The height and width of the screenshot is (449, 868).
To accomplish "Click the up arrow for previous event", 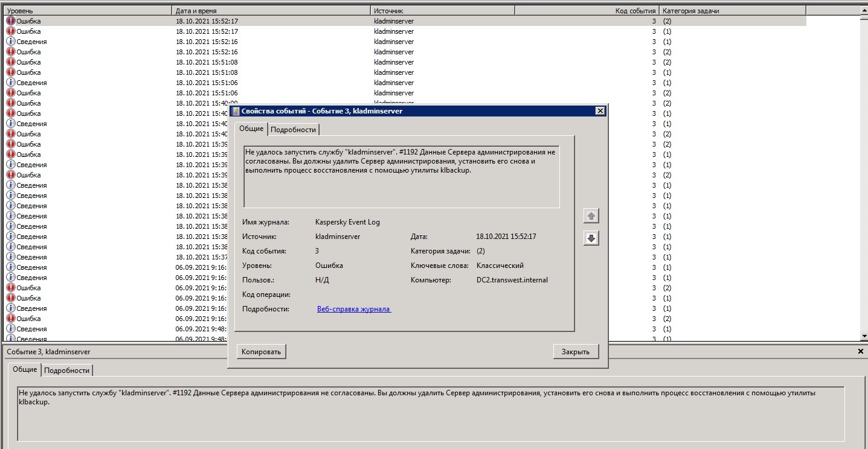I will pyautogui.click(x=591, y=216).
